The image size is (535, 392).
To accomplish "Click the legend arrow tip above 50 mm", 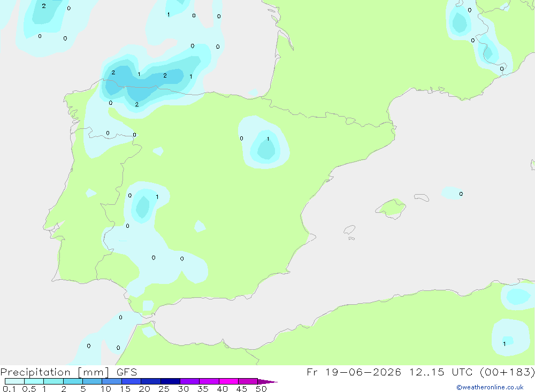I will 267,382.
